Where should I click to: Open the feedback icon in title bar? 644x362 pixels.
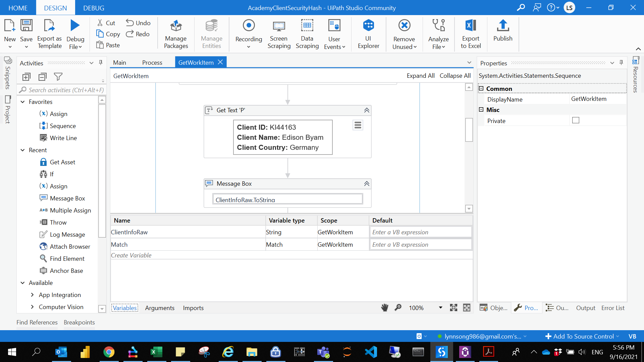(537, 7)
